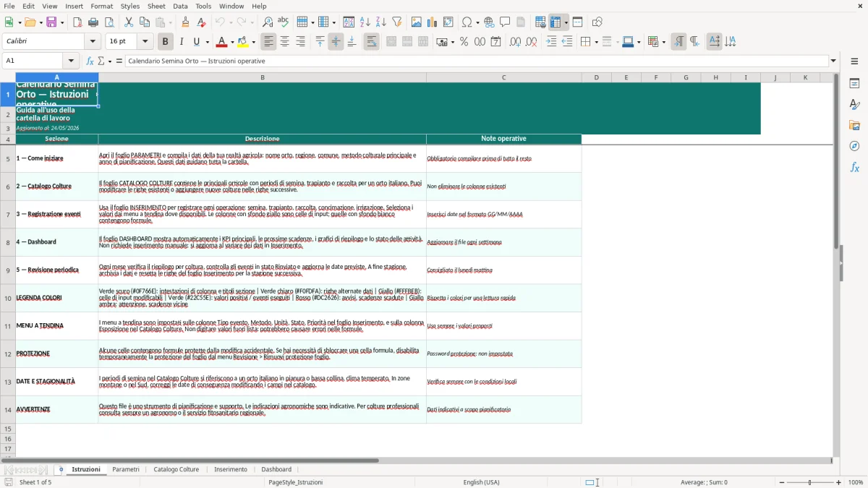Format as Percent icon
The width and height of the screenshot is (868, 488).
[464, 42]
